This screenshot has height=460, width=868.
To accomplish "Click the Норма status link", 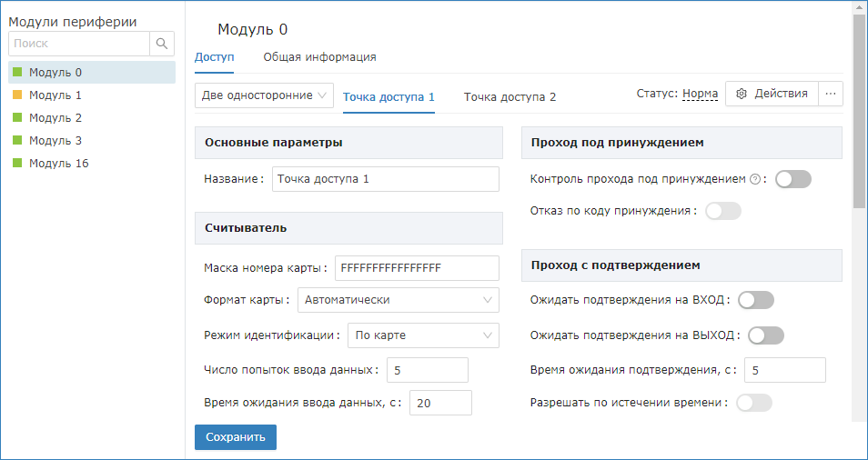I will coord(700,94).
